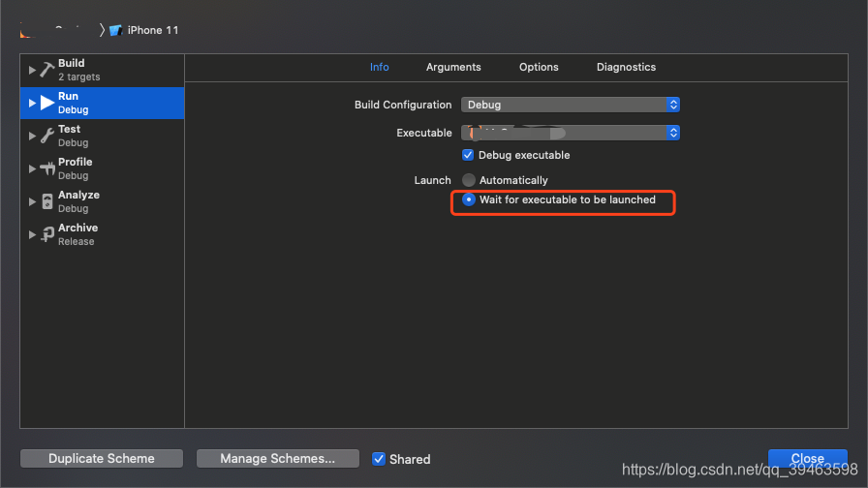Viewport: 868px width, 488px height.
Task: Switch to the Arguments tab
Action: click(453, 67)
